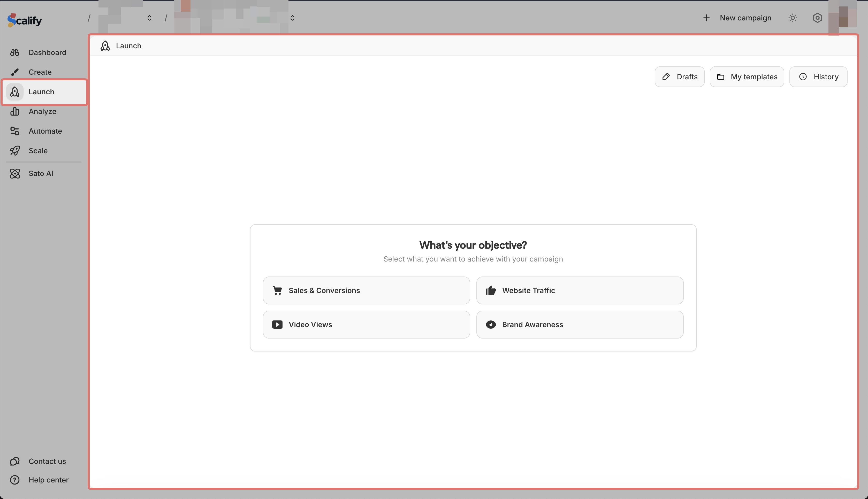Open settings via the hexagon gear icon

[x=817, y=18]
